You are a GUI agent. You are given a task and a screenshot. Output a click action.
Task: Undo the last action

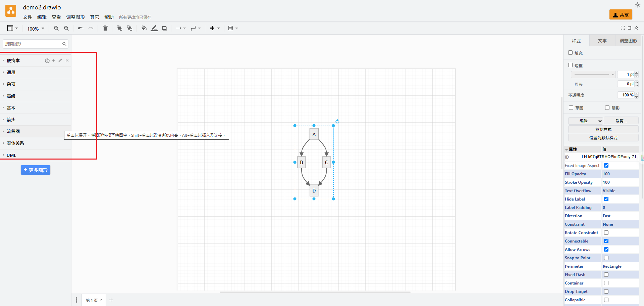tap(80, 28)
